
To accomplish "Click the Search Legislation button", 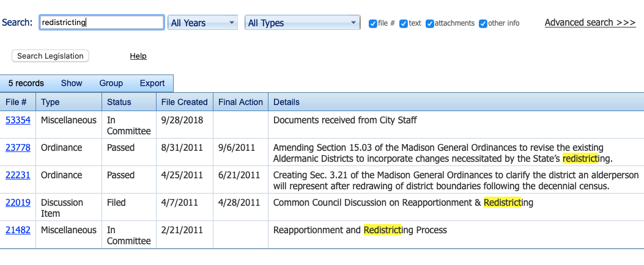I will 50,56.
